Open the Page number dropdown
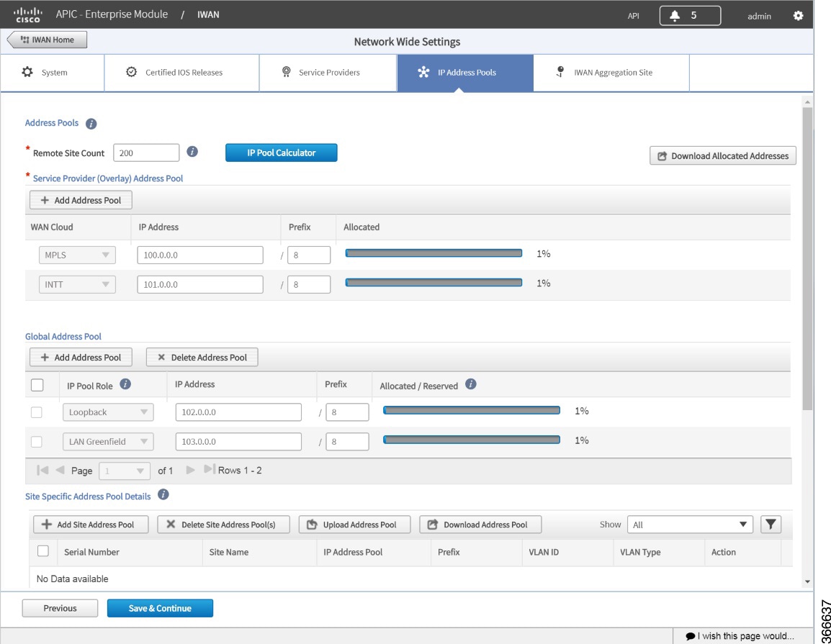This screenshot has width=831, height=644. click(124, 471)
